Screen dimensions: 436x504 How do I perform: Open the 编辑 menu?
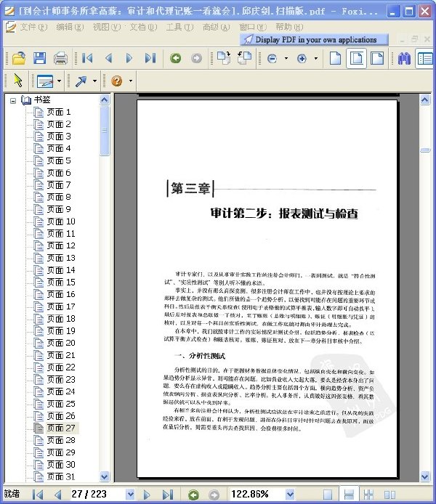(70, 27)
